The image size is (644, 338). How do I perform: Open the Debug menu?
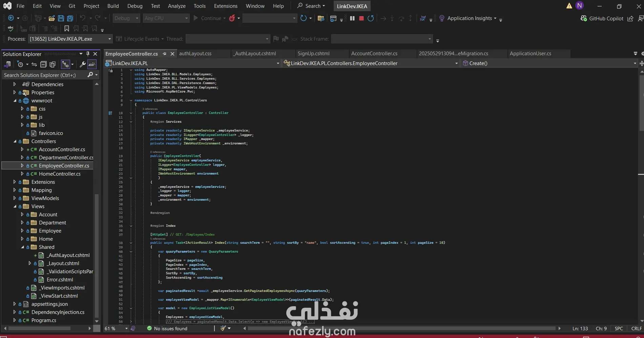tap(134, 6)
